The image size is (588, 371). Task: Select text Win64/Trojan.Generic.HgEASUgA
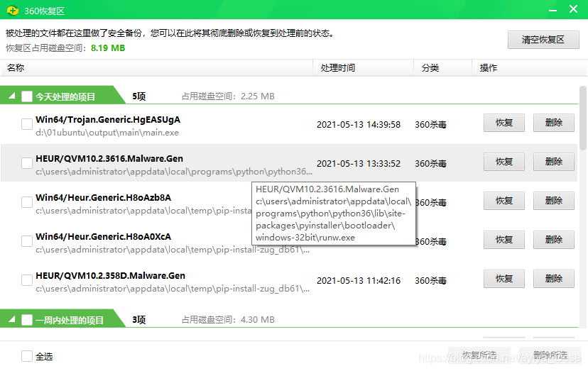pyautogui.click(x=108, y=120)
